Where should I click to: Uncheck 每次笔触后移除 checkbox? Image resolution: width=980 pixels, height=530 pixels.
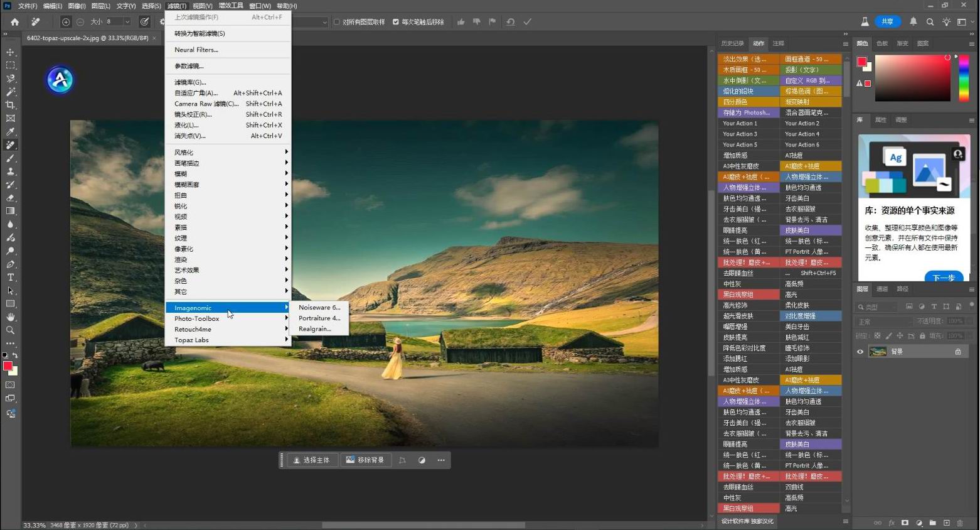396,22
